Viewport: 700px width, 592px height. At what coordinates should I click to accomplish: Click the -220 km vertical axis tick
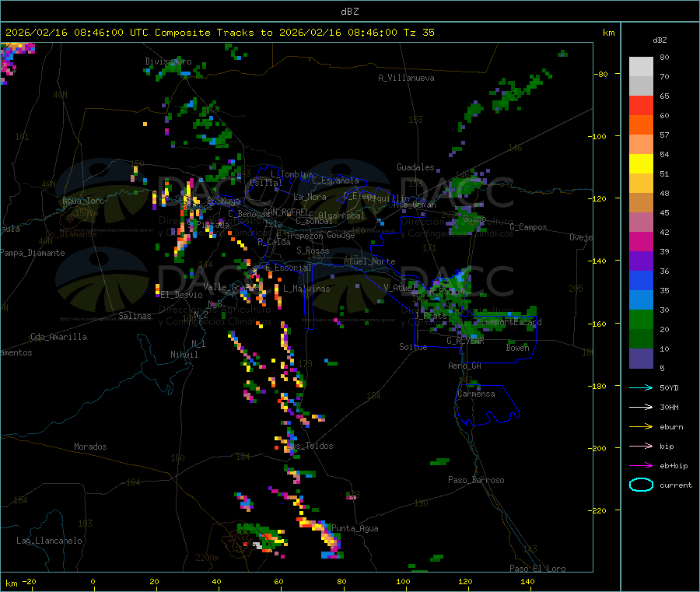pos(599,511)
